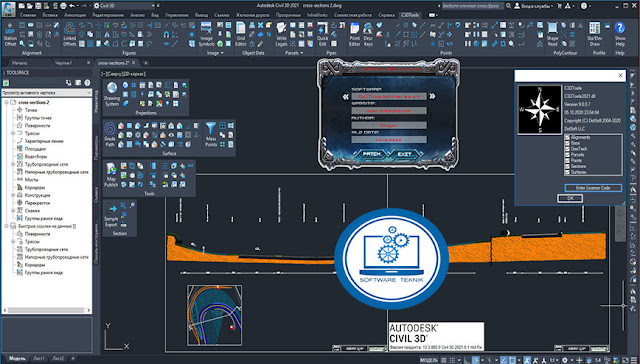
Task: Click the alignment plan minimap thumbnail
Action: [214, 315]
